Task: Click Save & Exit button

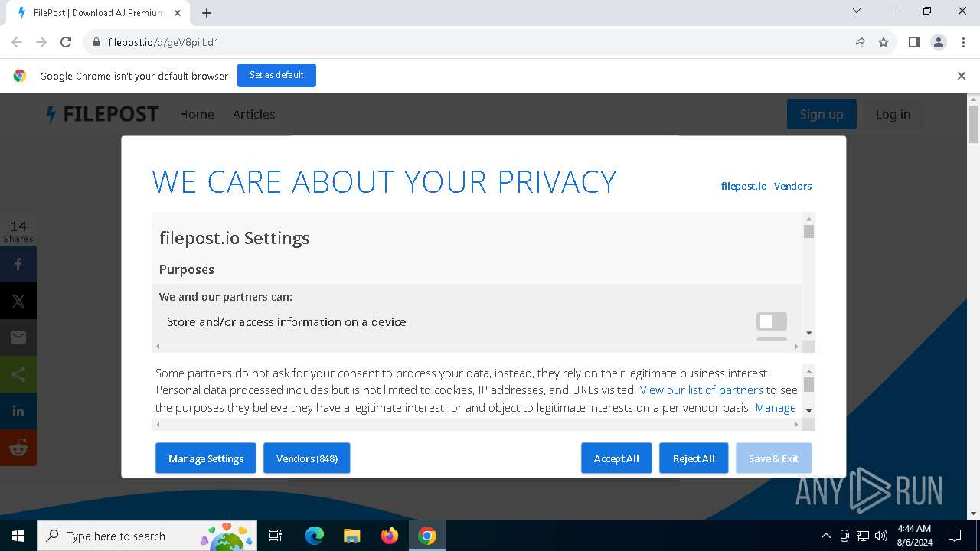Action: point(773,458)
